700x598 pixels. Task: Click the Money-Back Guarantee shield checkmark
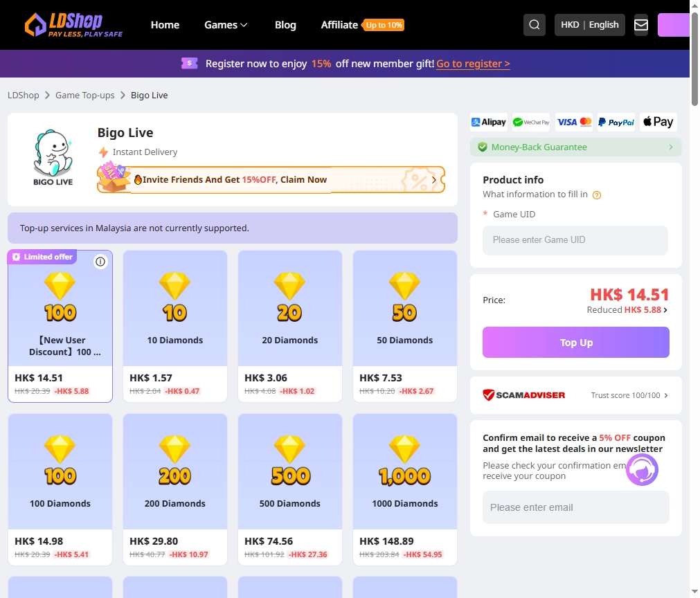(x=483, y=147)
